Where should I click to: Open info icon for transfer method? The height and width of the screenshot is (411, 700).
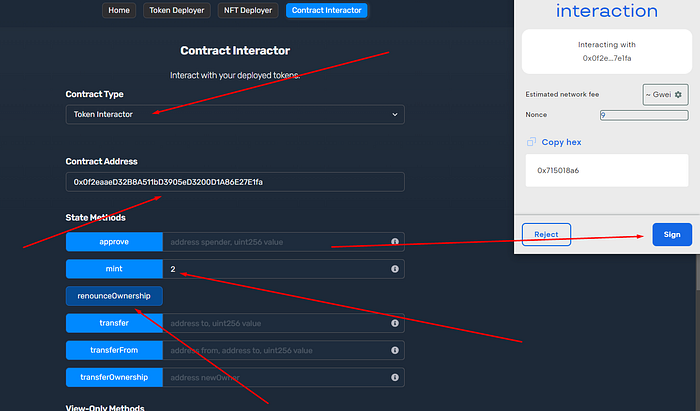(x=395, y=323)
